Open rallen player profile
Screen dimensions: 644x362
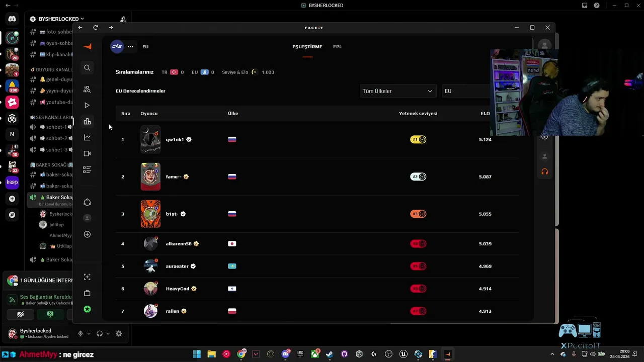pos(173,311)
